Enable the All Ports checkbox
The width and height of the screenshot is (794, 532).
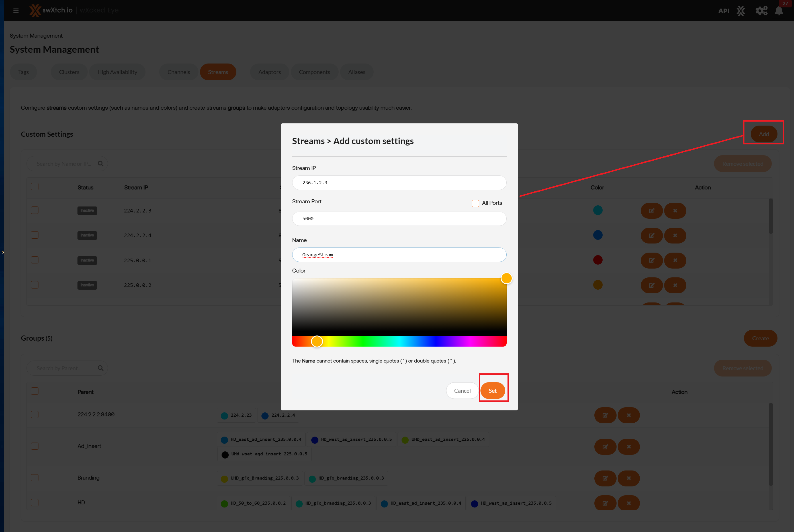point(475,203)
